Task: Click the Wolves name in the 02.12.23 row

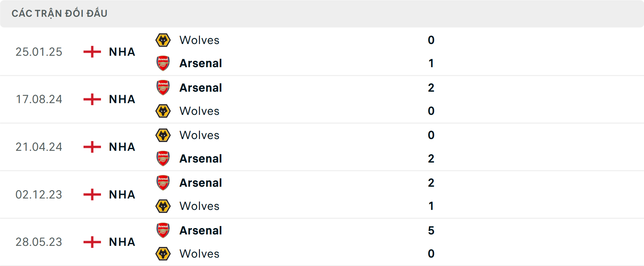Action: [199, 206]
